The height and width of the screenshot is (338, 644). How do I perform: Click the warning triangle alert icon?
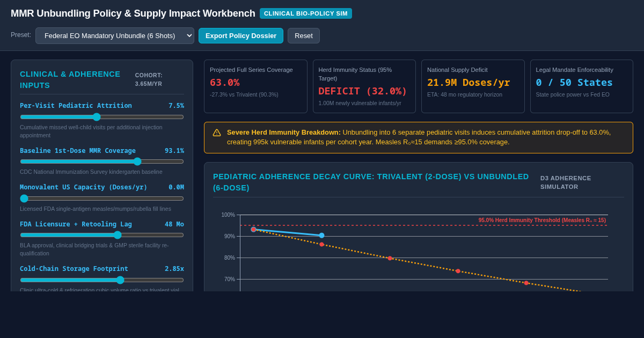(x=217, y=133)
